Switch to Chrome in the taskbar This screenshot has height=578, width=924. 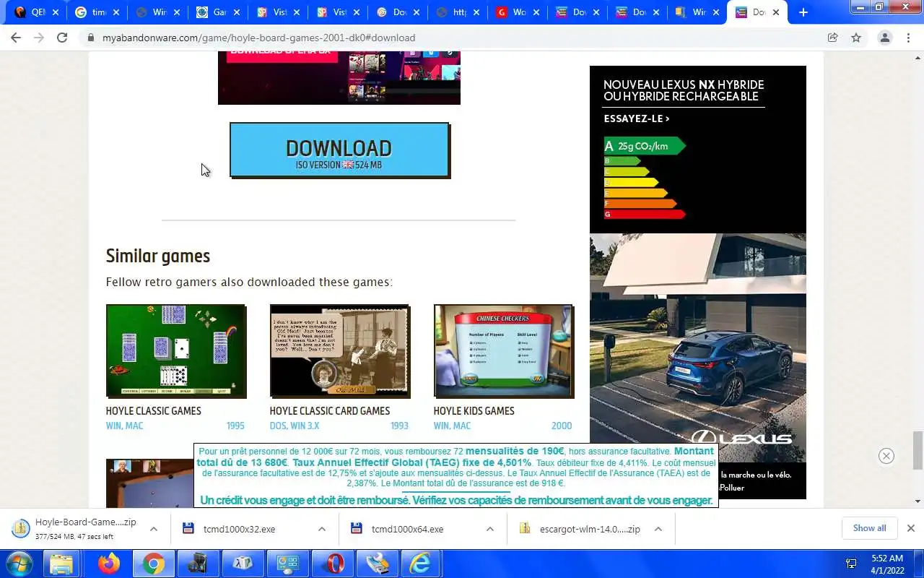click(153, 564)
